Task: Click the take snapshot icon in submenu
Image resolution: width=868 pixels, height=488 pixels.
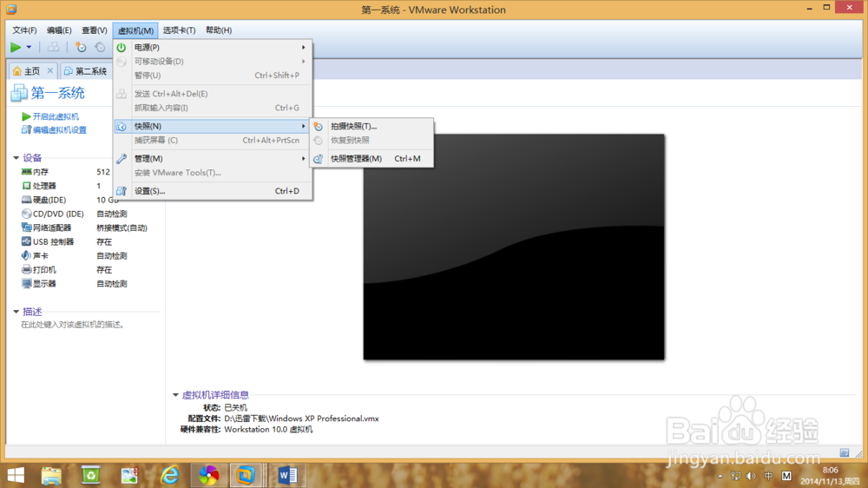Action: click(319, 126)
